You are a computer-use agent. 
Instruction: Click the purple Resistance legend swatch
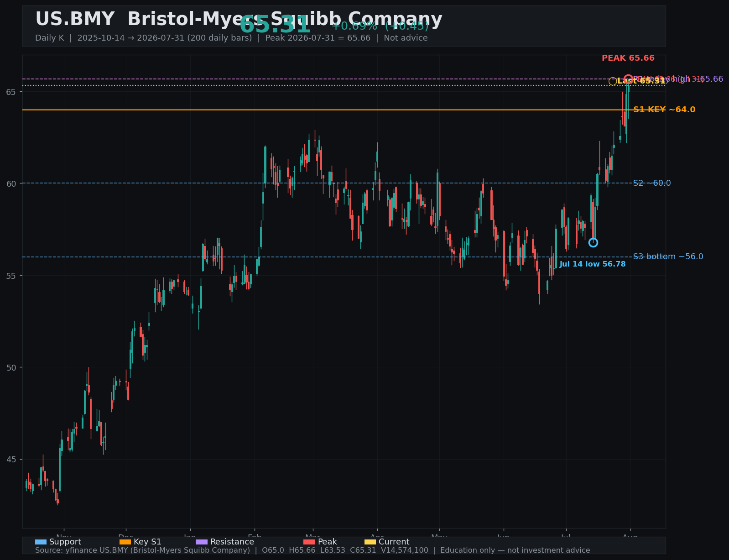[202, 542]
